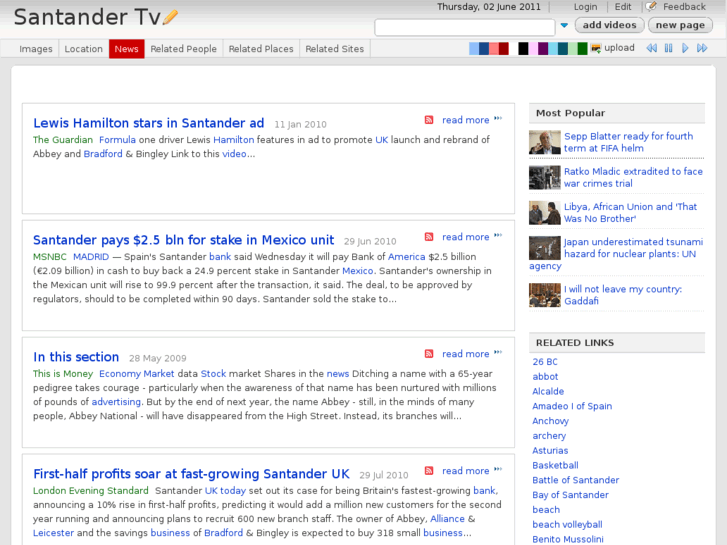Pick the purple color swatch
727x545 pixels.
(x=543, y=48)
